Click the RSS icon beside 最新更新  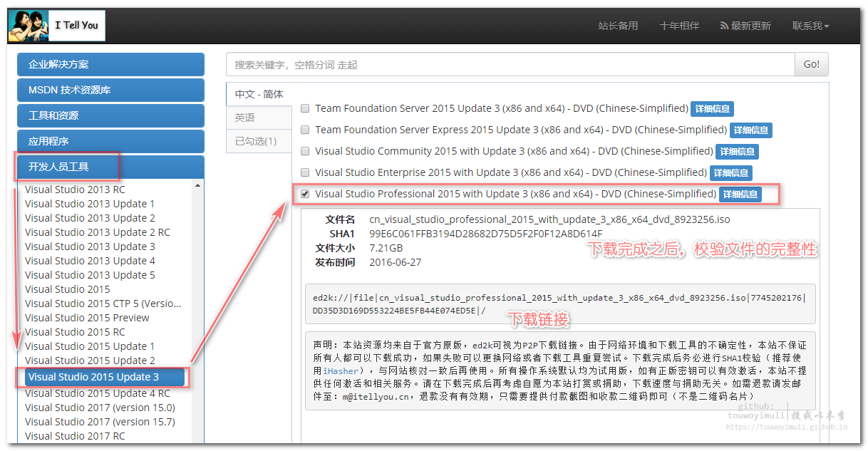(x=724, y=26)
